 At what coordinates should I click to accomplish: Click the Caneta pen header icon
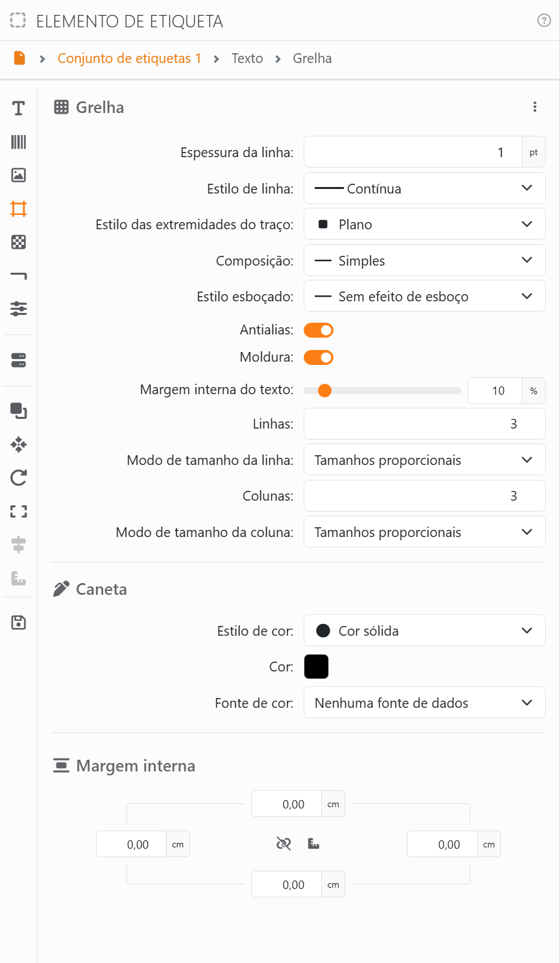61,589
